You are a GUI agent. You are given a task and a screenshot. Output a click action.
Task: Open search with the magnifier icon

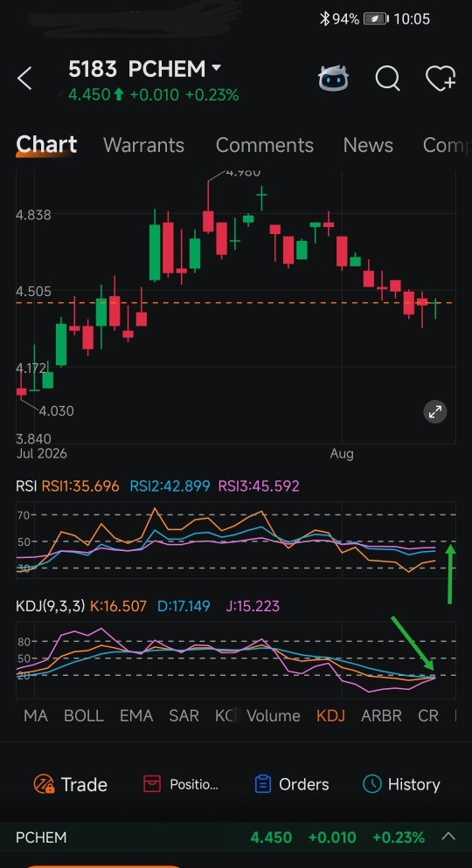coord(387,78)
